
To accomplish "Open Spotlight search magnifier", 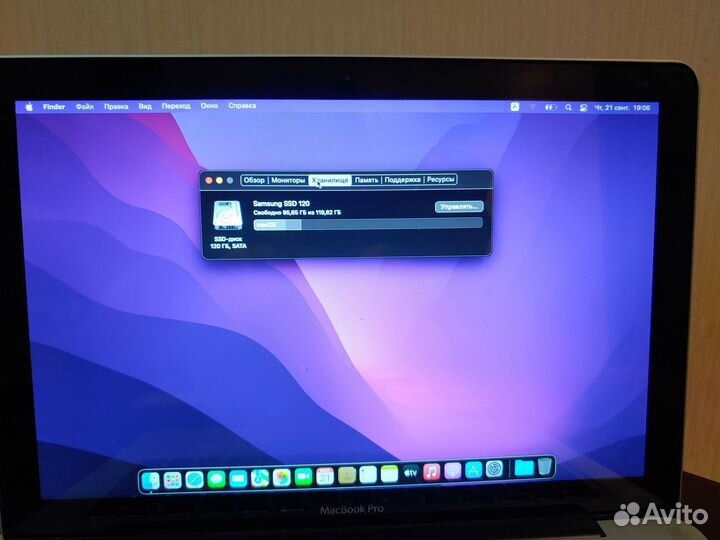I will 568,107.
